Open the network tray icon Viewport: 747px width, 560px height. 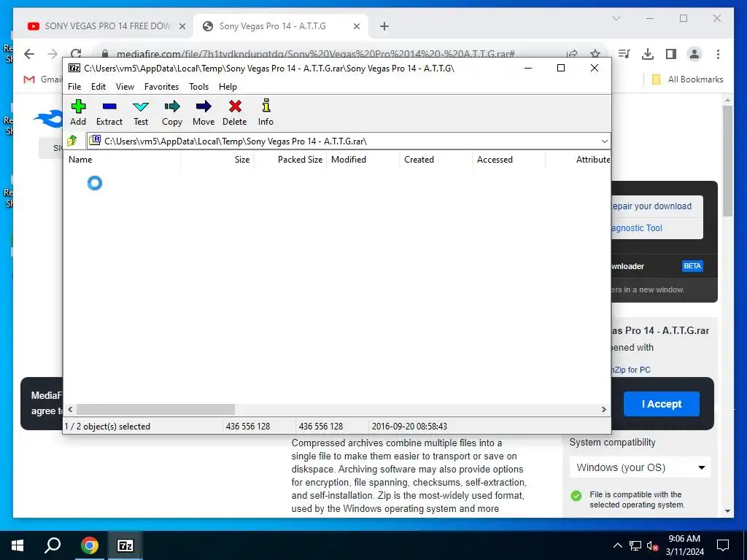click(635, 545)
